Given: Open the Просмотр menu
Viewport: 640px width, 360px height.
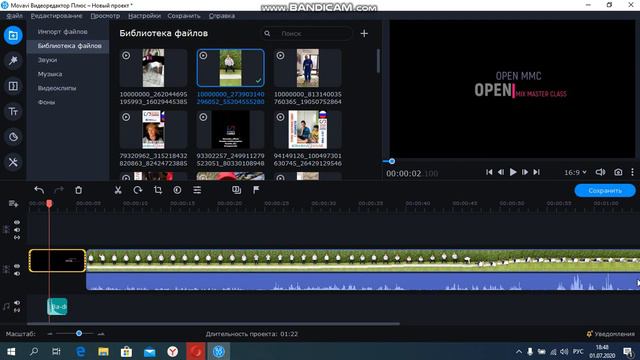Looking at the screenshot, I should tap(105, 16).
